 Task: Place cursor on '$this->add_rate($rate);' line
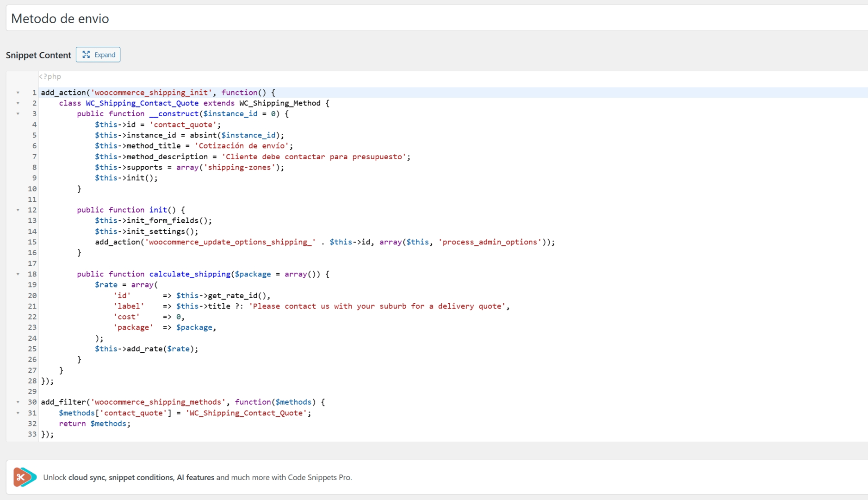point(146,349)
